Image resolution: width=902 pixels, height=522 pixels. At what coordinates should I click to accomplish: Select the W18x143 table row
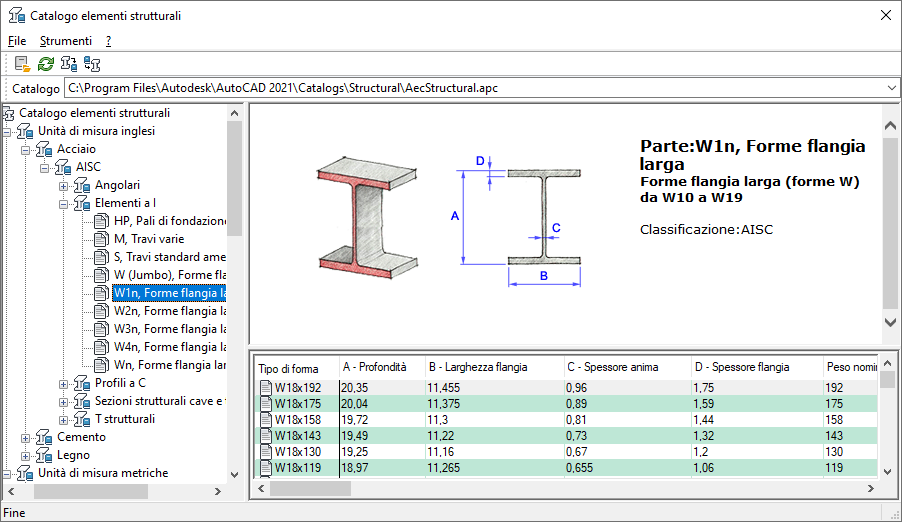click(x=566, y=436)
